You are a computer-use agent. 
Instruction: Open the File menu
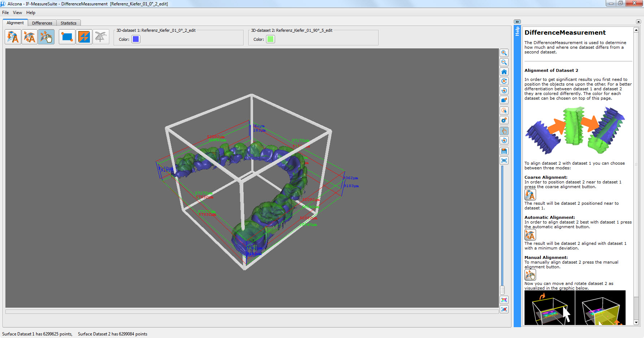tap(5, 13)
